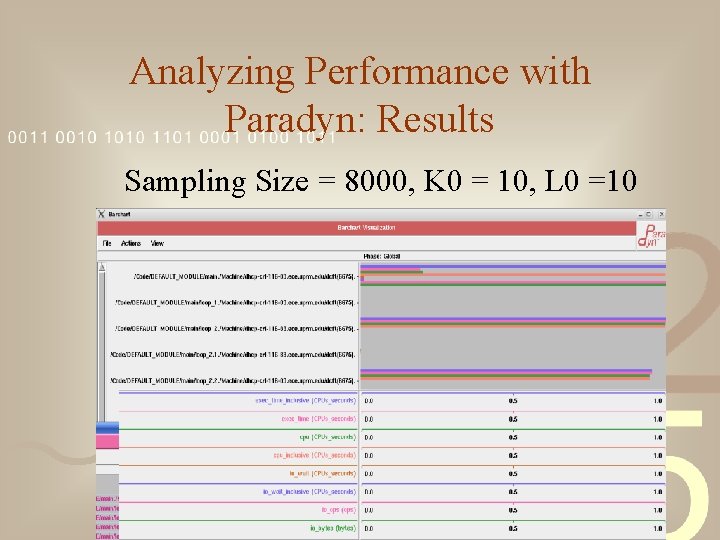Click the blue block at left edge

[107, 428]
